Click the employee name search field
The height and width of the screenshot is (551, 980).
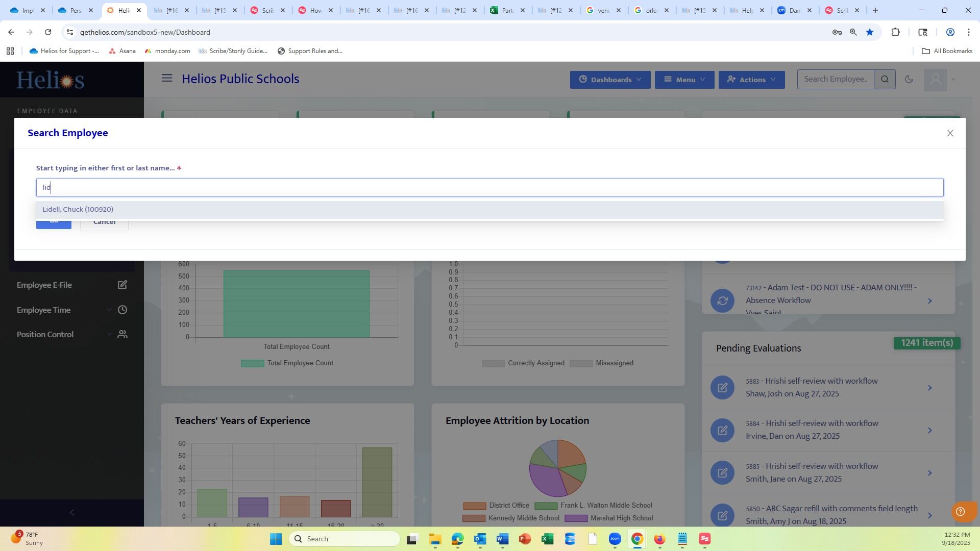[x=489, y=187]
